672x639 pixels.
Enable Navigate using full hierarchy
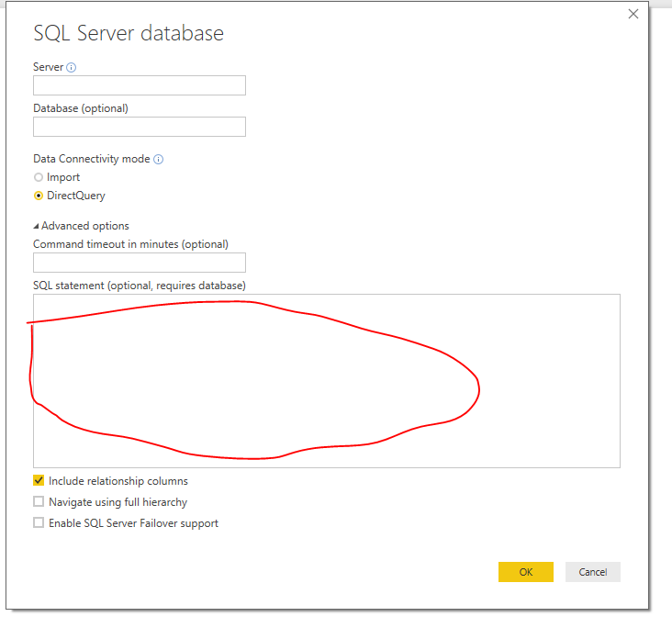point(39,501)
